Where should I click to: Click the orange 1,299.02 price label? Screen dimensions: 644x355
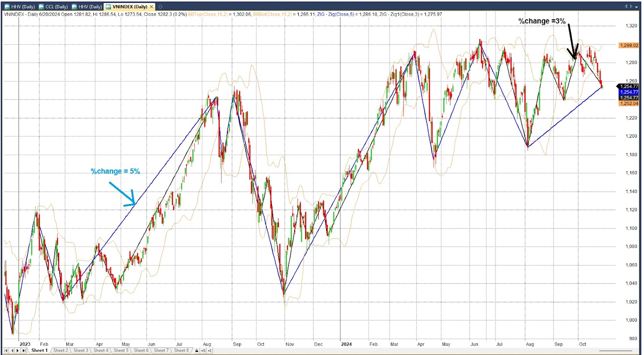click(629, 45)
